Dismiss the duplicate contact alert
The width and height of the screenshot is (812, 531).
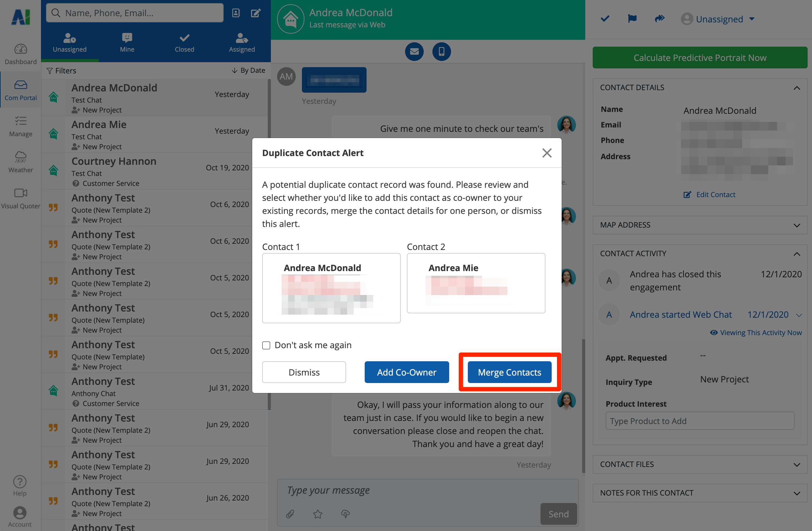click(x=304, y=372)
